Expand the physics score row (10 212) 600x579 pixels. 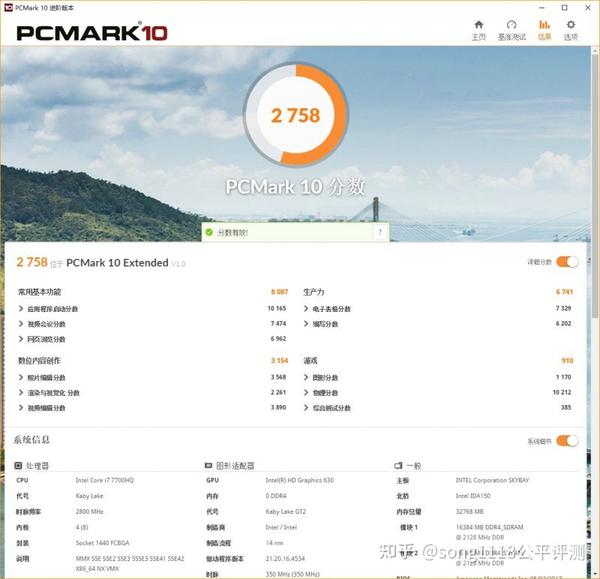[x=437, y=393]
